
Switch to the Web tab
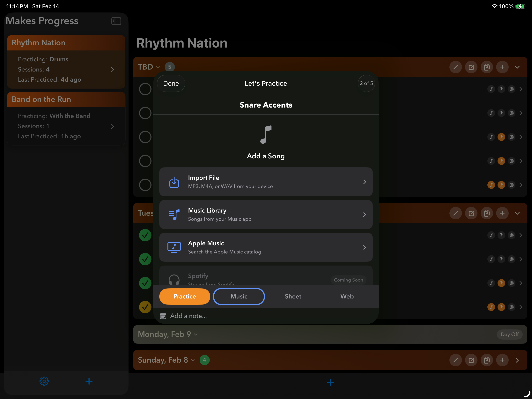[347, 297]
